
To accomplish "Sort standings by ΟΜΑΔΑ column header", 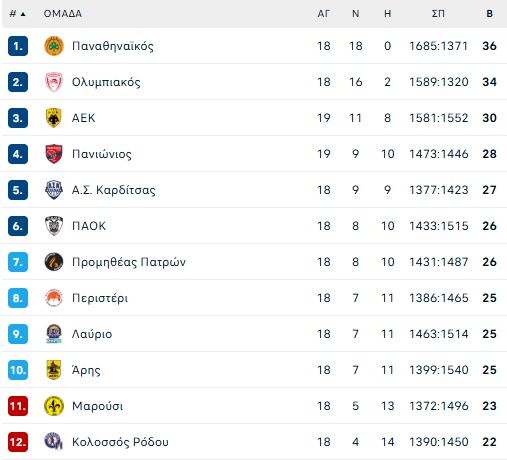I will point(63,14).
